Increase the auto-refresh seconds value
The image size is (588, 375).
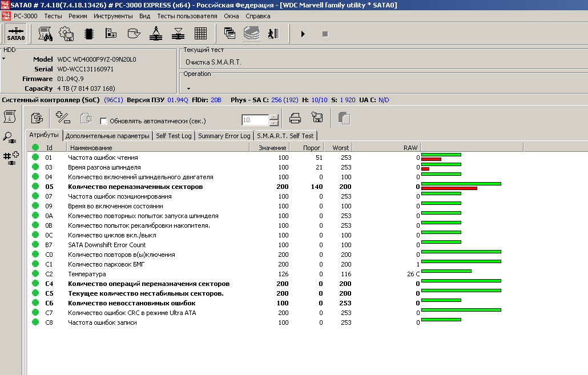[x=274, y=117]
